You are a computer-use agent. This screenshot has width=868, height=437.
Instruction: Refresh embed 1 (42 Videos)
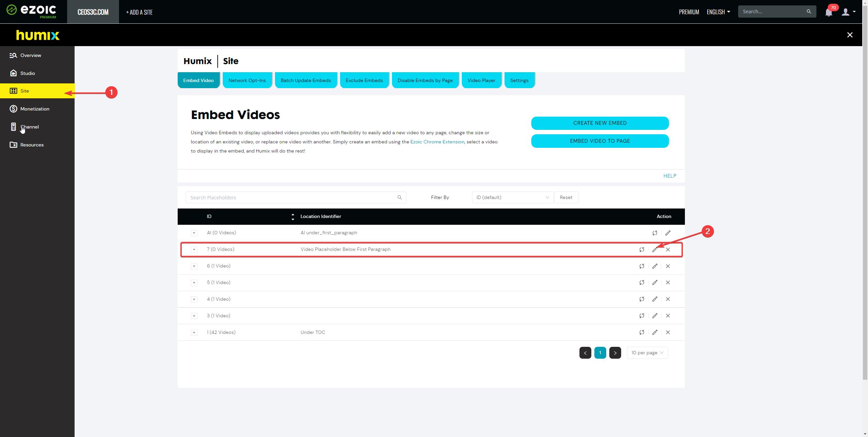(642, 332)
